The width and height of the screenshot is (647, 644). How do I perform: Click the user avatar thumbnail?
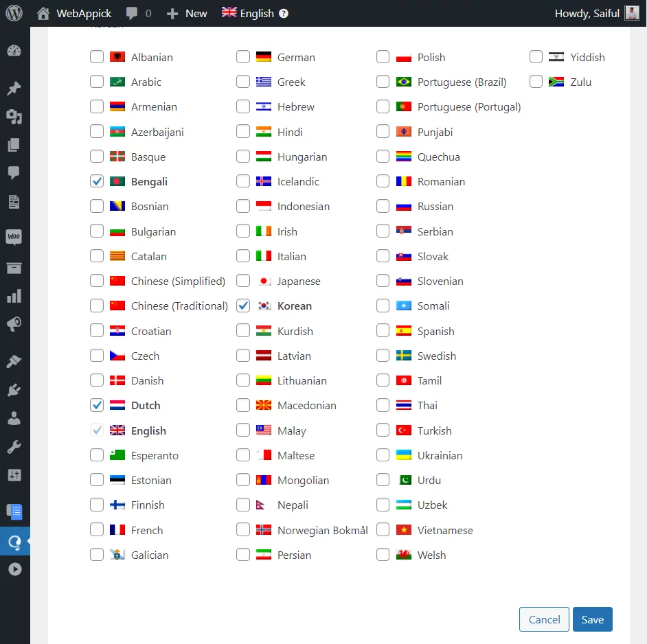[x=632, y=13]
